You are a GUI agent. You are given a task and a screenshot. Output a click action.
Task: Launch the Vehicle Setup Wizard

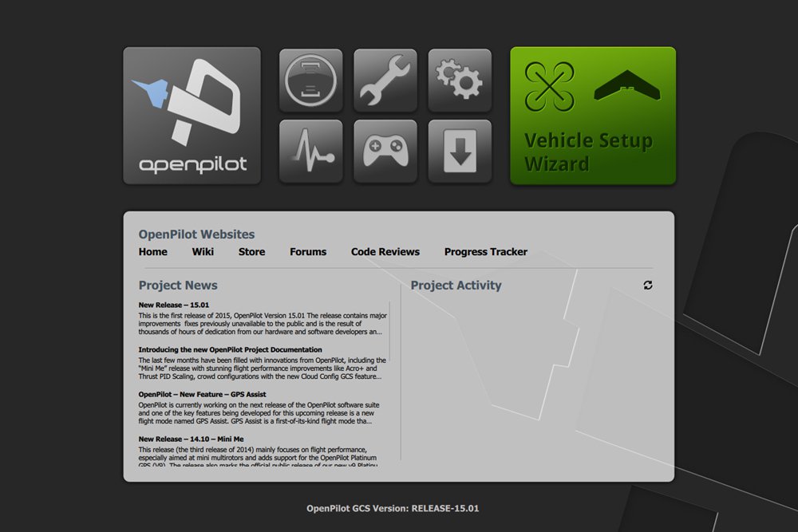point(593,116)
